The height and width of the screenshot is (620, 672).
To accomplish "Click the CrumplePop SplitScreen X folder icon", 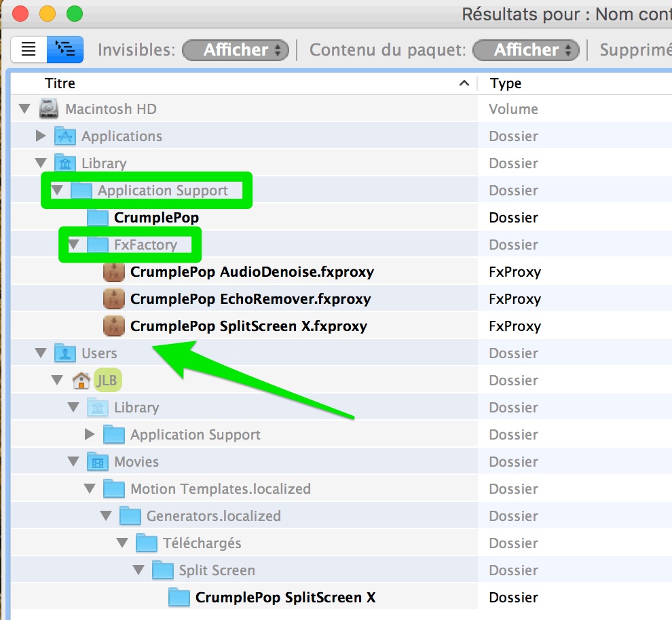I will click(179, 598).
